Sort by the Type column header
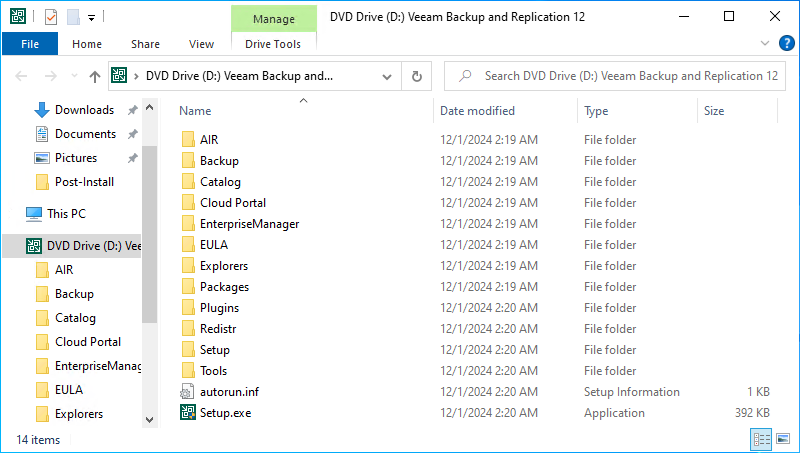Viewport: 800px width, 453px height. (x=596, y=111)
